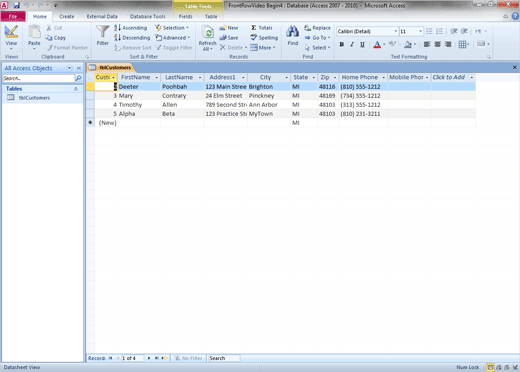Open the Advanced filter dropdown
This screenshot has width=520, height=372.
pos(173,38)
